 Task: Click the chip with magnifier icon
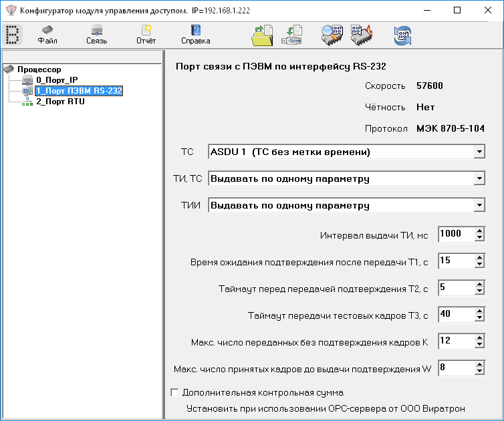click(x=331, y=35)
